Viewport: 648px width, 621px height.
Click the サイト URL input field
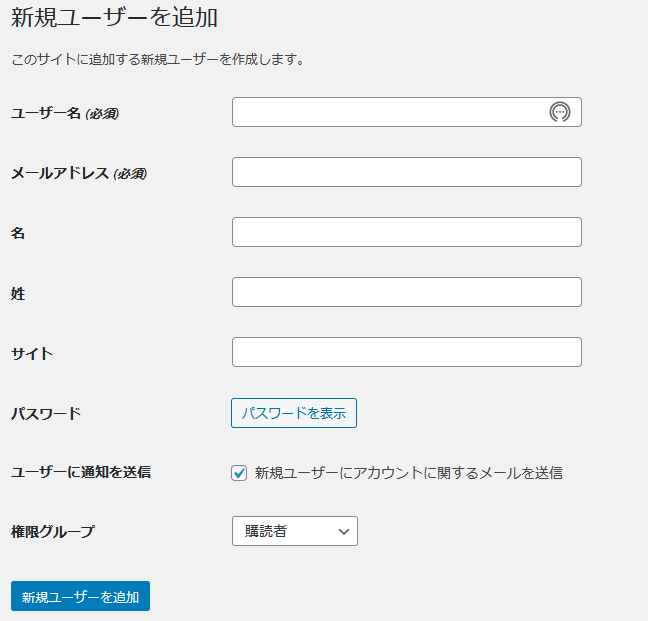coord(407,352)
